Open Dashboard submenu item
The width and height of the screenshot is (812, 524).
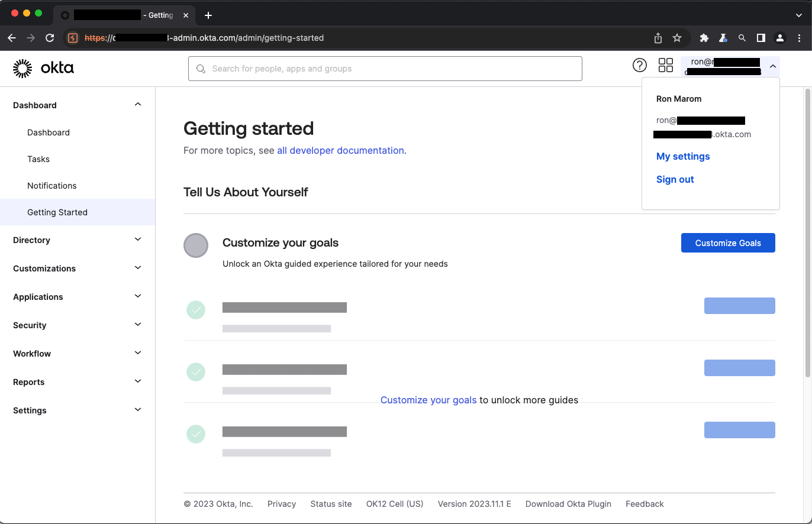point(49,132)
